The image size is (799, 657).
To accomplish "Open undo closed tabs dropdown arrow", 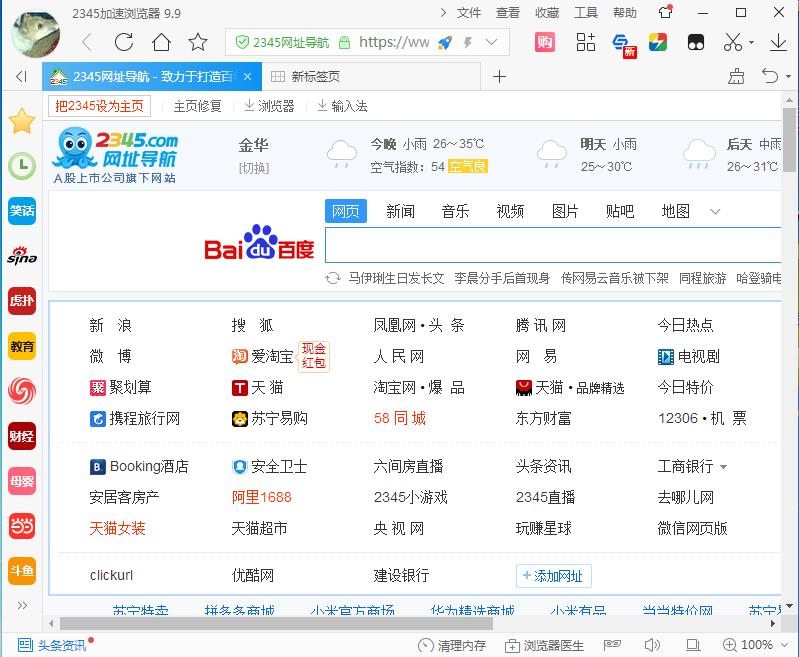I will click(x=788, y=76).
